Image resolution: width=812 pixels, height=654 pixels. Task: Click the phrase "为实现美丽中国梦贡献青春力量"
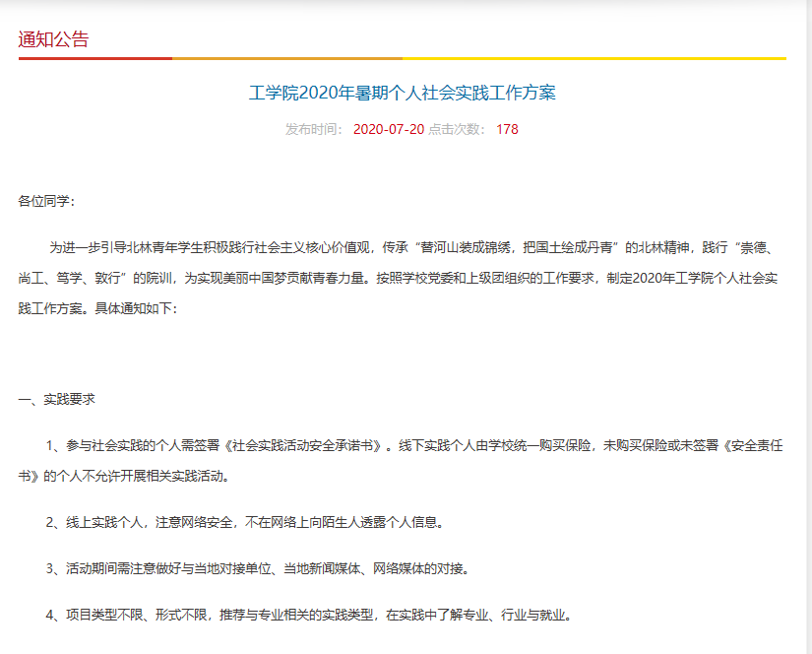279,278
